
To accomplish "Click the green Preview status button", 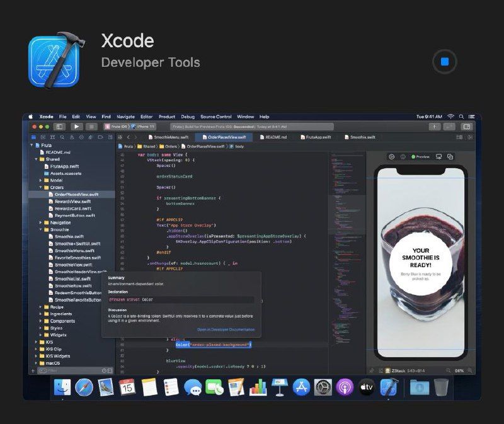I will 420,157.
